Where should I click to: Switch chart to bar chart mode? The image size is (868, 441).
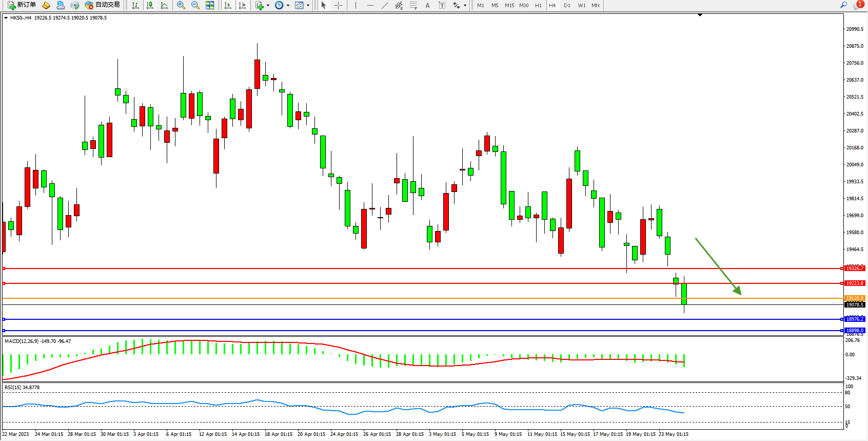tap(135, 5)
